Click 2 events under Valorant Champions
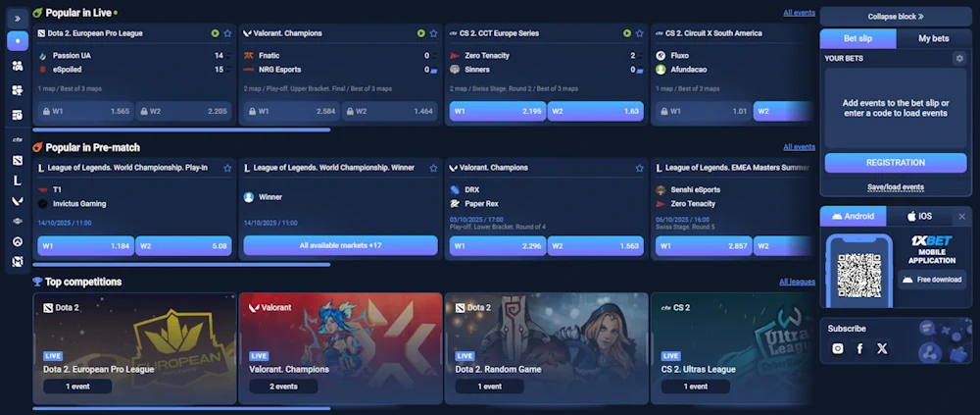This screenshot has height=415, width=980. pyautogui.click(x=283, y=387)
